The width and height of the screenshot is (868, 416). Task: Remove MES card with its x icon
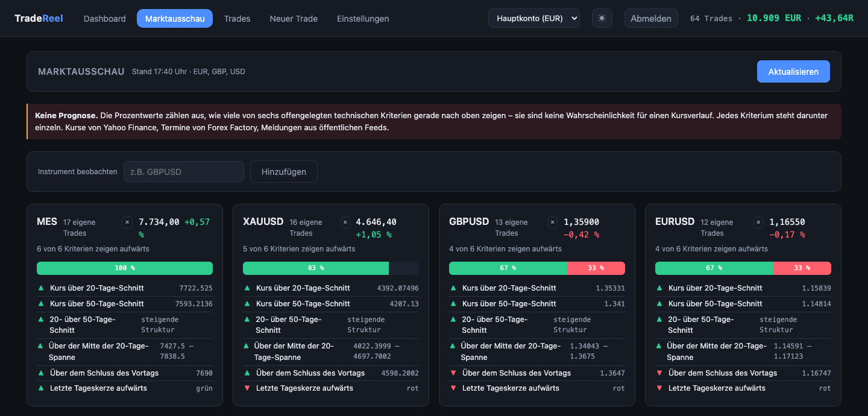point(127,222)
